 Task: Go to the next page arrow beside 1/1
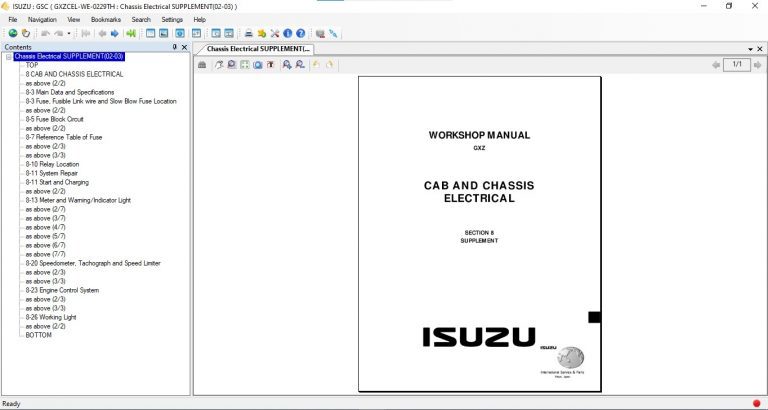[757, 65]
